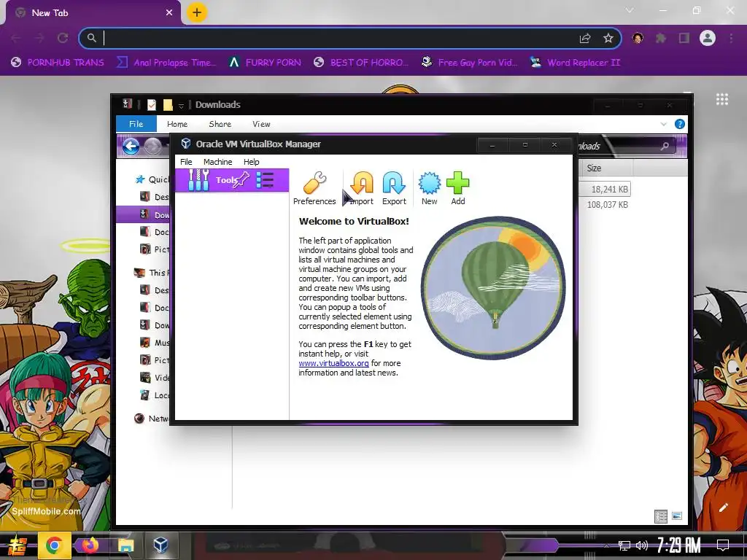
Task: Click the properties checkmark icon in title bar
Action: pyautogui.click(x=152, y=105)
